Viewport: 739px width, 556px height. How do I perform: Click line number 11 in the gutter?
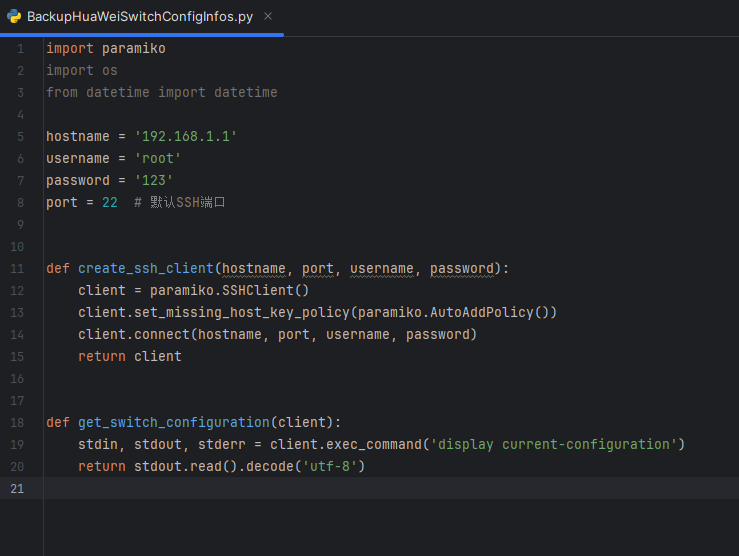coord(17,269)
